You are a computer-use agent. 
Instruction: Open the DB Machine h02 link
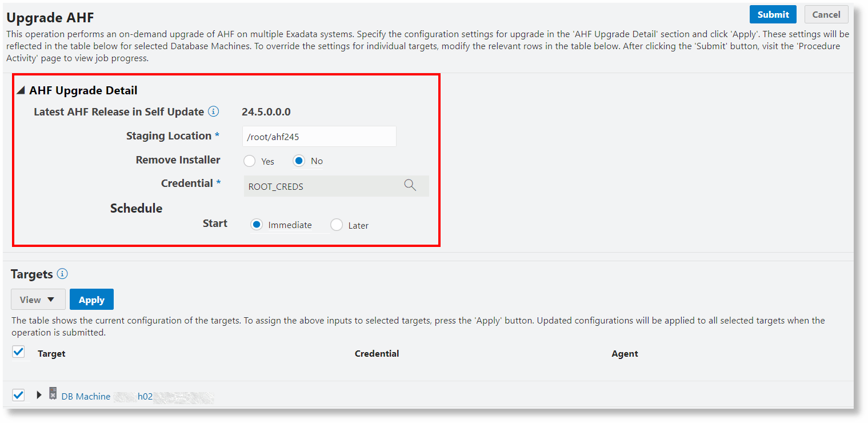107,396
